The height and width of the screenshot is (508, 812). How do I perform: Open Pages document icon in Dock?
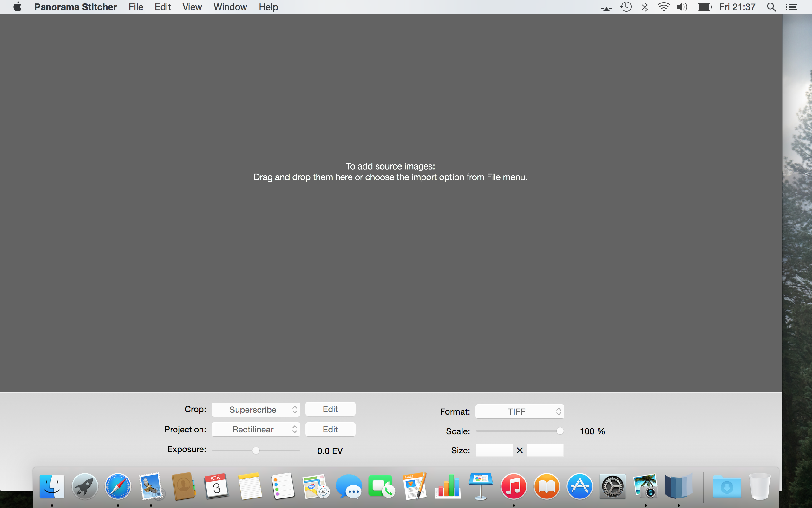(415, 486)
